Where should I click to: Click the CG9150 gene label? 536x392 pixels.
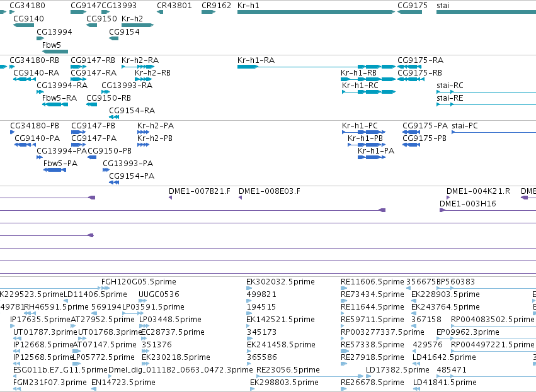(x=101, y=18)
